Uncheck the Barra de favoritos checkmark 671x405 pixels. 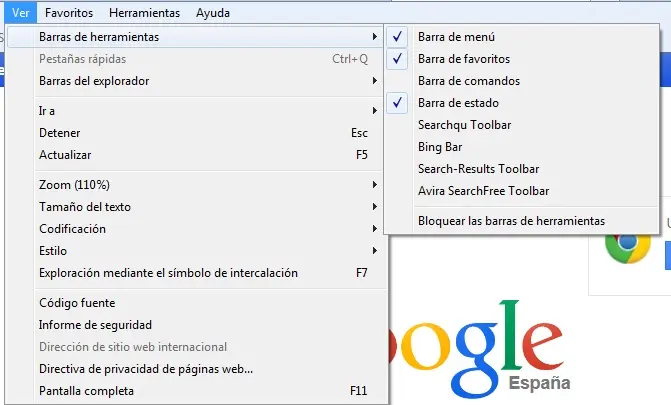coord(397,59)
